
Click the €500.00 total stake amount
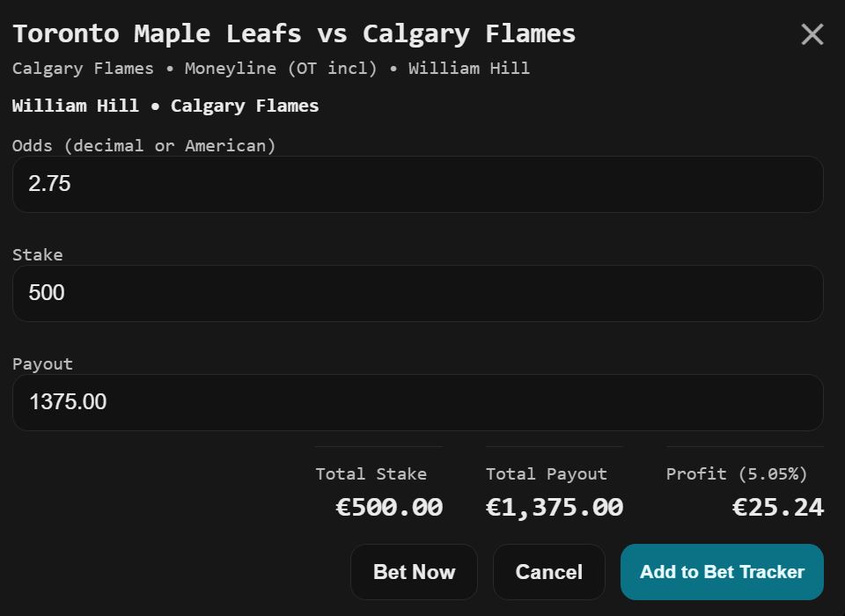pos(389,508)
